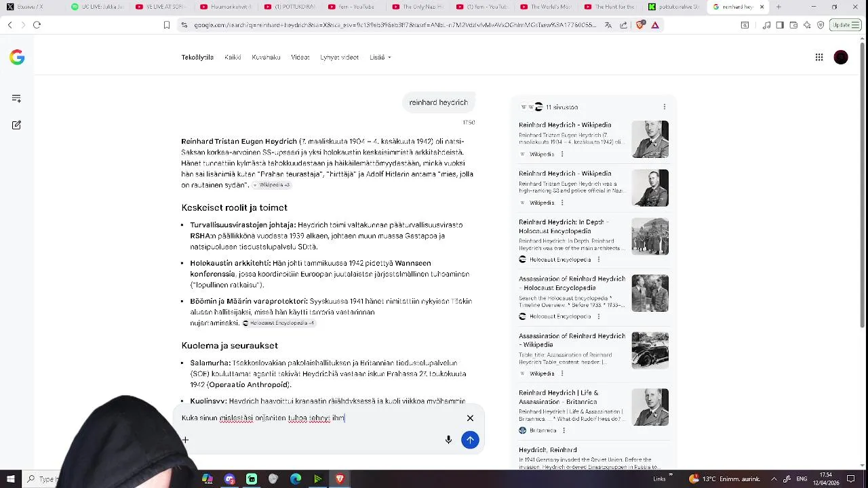Viewport: 868px width, 488px height.
Task: Expand Wikipedia +3 source chip
Action: 271,185
